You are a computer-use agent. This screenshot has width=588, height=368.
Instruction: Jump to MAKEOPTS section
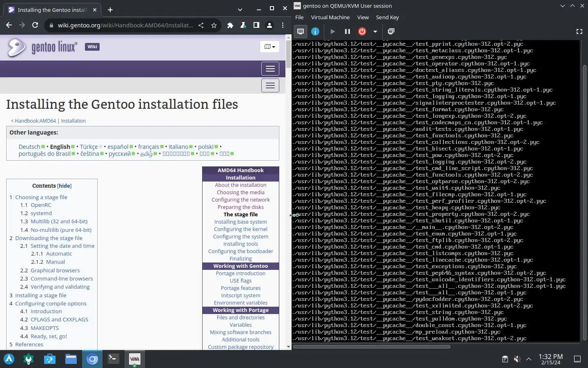point(45,328)
